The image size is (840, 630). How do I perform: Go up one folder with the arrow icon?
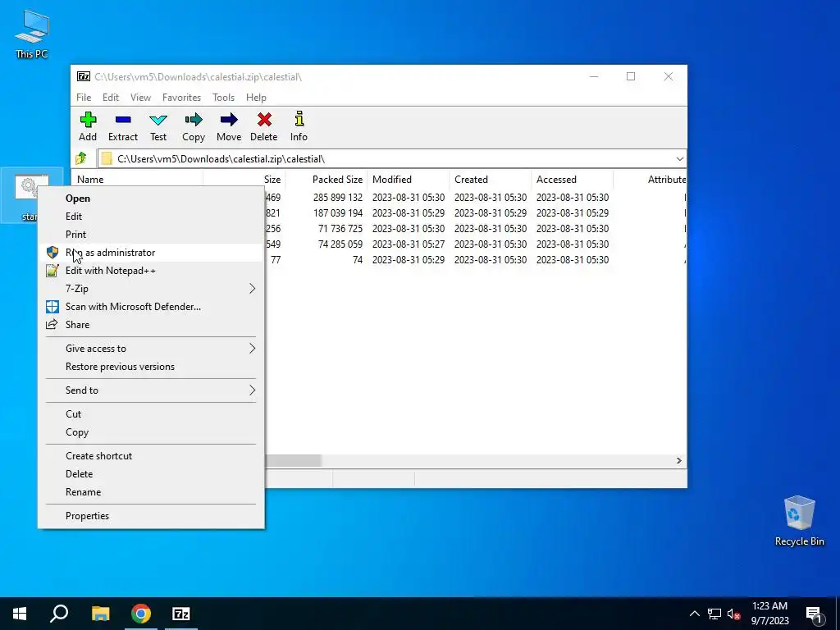pyautogui.click(x=81, y=158)
